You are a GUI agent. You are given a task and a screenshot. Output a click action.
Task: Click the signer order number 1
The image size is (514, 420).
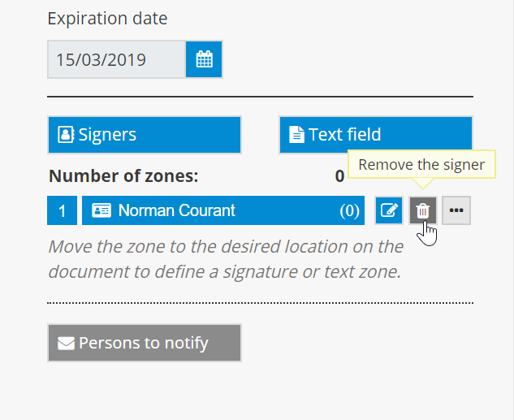coord(62,210)
